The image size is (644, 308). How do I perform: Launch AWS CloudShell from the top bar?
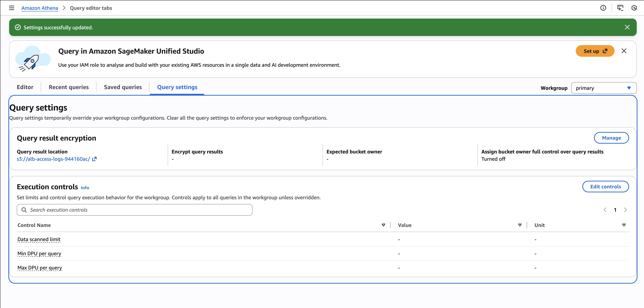[620, 8]
